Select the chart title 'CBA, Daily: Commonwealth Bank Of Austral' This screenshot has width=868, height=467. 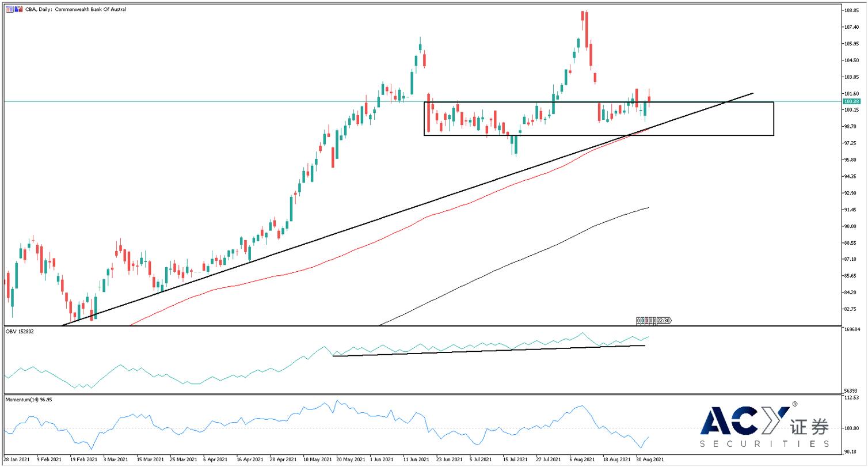pos(75,9)
